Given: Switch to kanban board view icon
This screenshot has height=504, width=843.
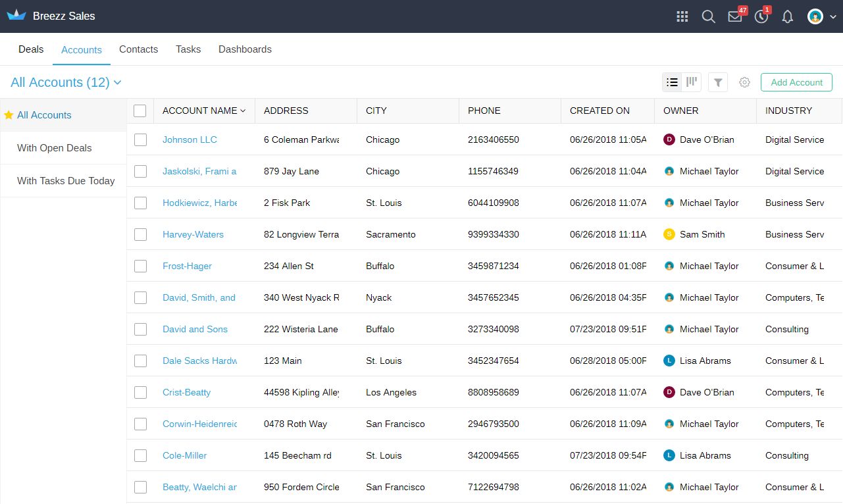Looking at the screenshot, I should [692, 82].
